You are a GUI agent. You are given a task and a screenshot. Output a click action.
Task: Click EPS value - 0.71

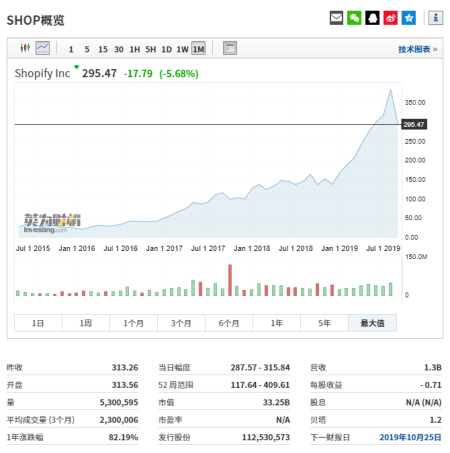point(431,385)
